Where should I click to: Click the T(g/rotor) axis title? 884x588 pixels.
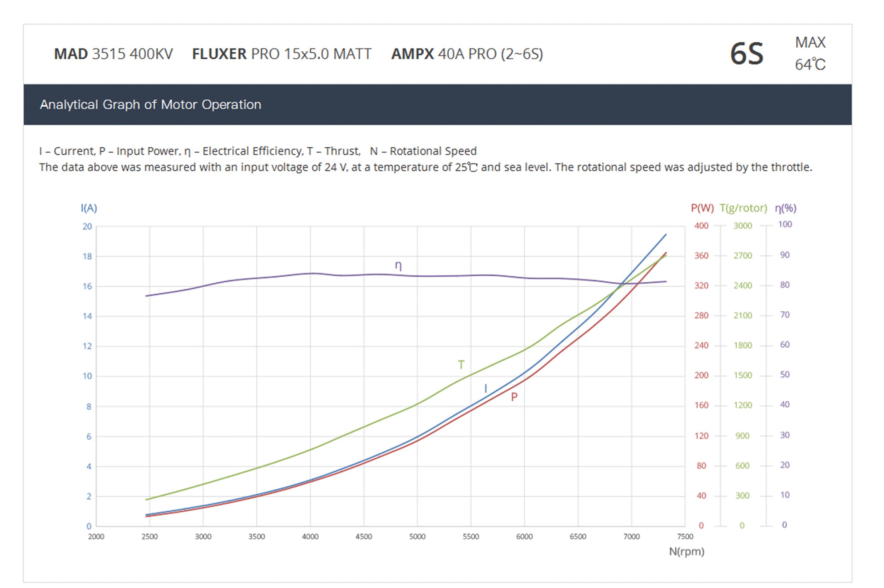pos(743,208)
